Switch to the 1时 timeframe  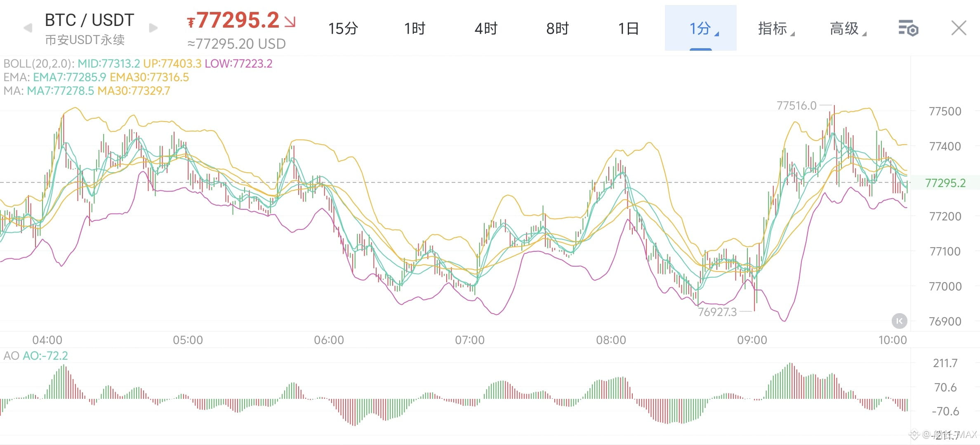click(415, 28)
